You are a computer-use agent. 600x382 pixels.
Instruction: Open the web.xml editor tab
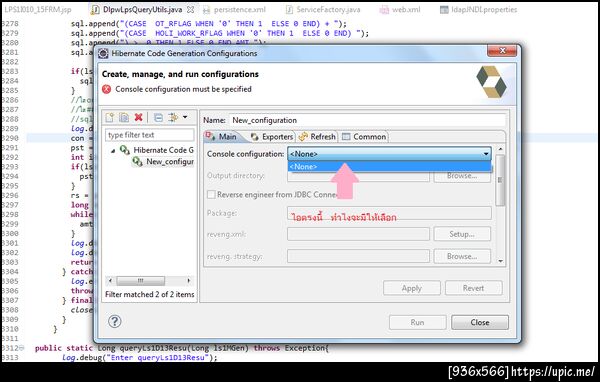pos(400,10)
